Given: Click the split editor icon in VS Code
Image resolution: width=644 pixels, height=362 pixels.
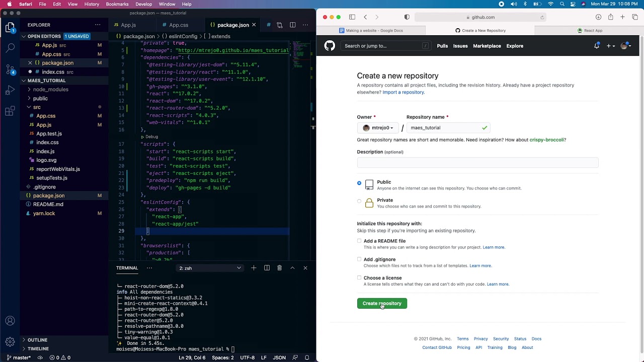Looking at the screenshot, I should pos(292,25).
